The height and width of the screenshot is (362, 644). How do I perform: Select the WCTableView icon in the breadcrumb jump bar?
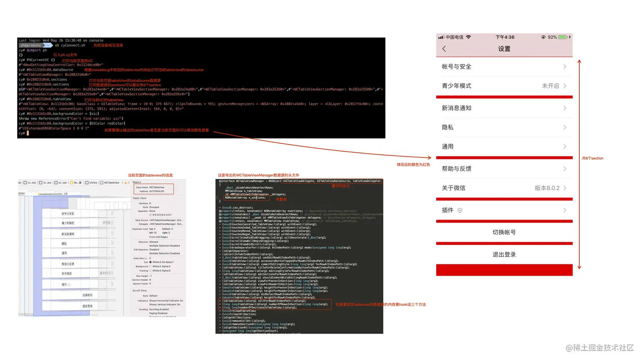[x=101, y=182]
